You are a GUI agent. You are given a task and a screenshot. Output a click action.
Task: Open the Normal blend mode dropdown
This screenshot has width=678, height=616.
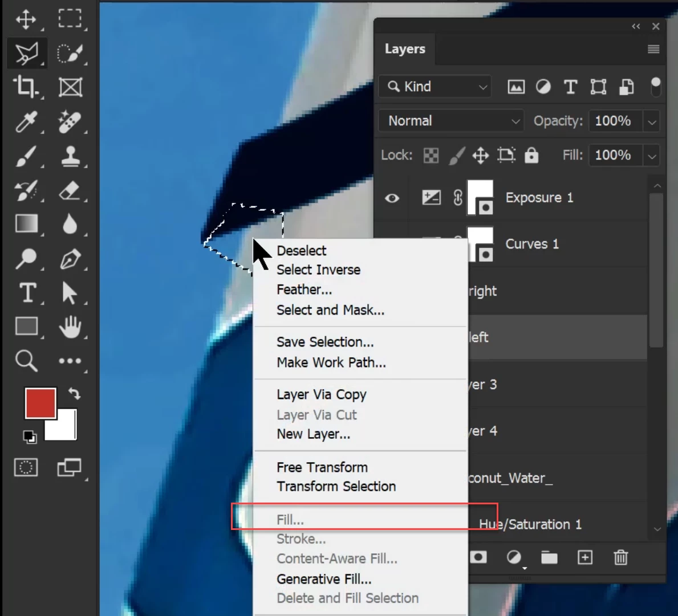pos(451,121)
